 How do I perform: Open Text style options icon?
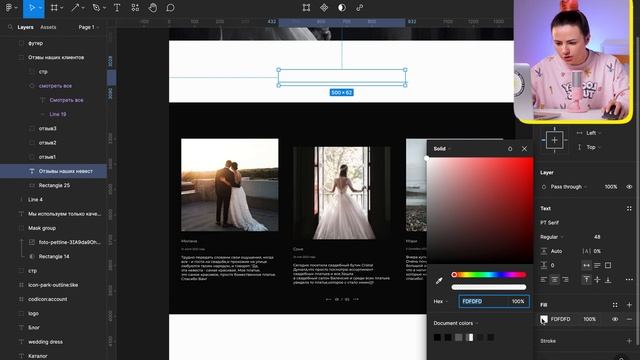click(629, 209)
